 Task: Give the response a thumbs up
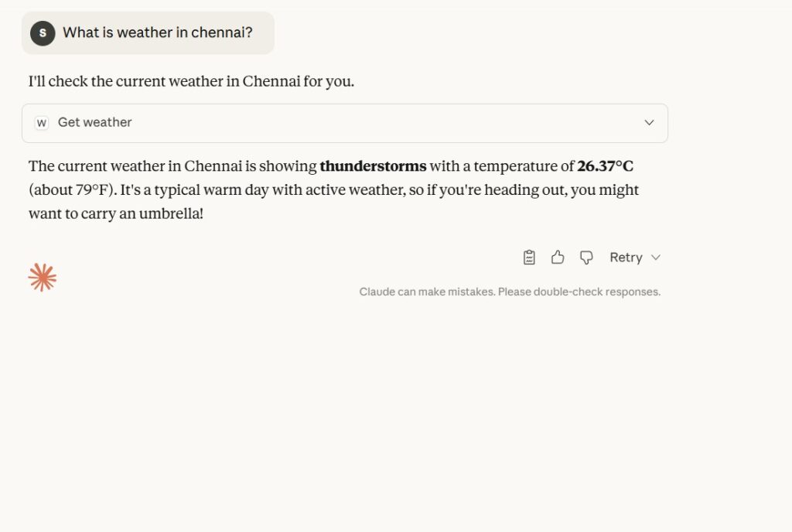(558, 257)
